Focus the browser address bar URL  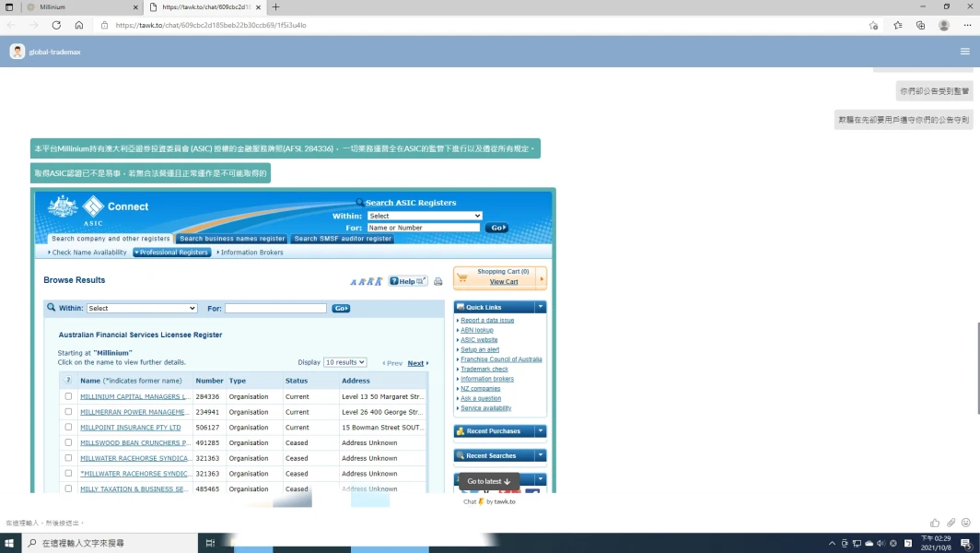tap(211, 25)
